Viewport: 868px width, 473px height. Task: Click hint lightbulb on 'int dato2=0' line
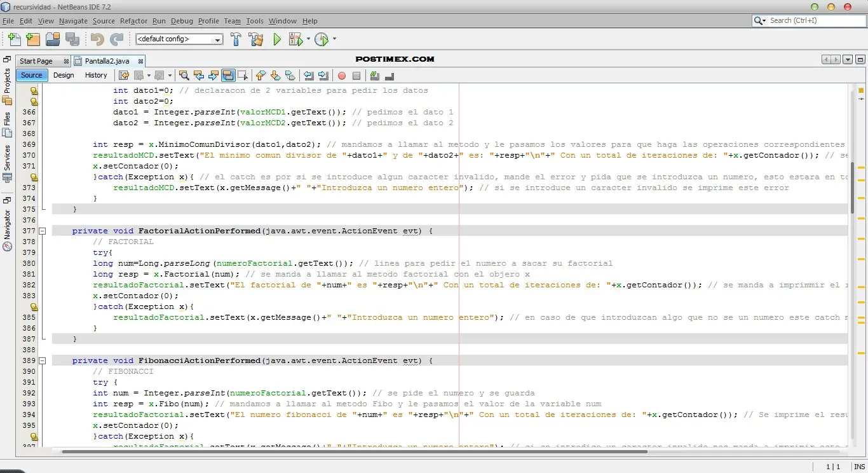(34, 102)
